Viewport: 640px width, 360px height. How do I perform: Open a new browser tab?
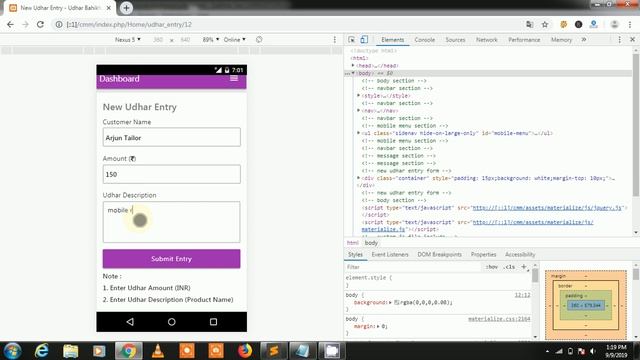click(126, 8)
